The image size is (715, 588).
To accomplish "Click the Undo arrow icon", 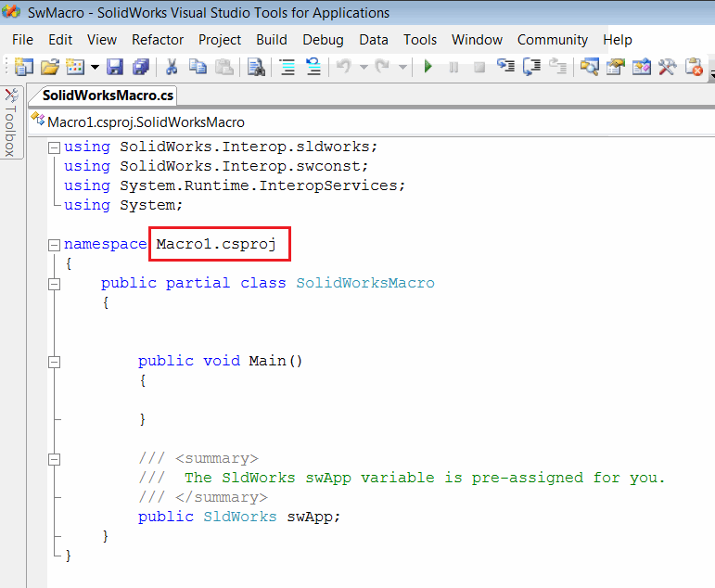I will (344, 67).
